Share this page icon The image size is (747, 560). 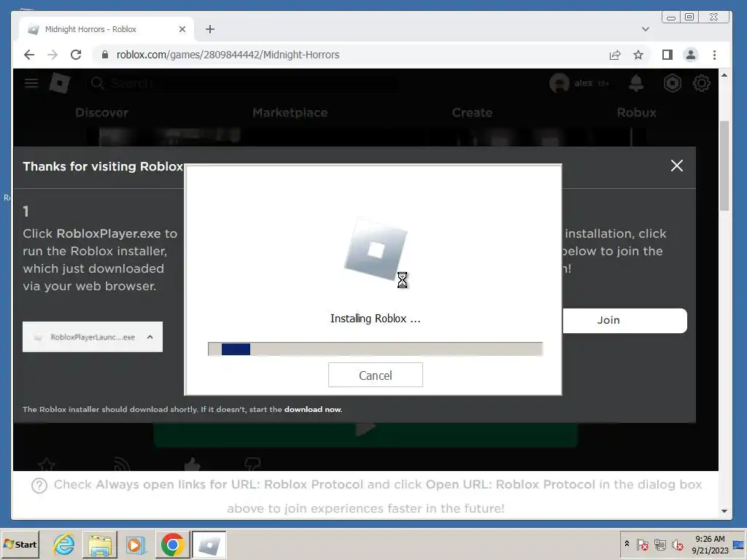click(x=615, y=55)
